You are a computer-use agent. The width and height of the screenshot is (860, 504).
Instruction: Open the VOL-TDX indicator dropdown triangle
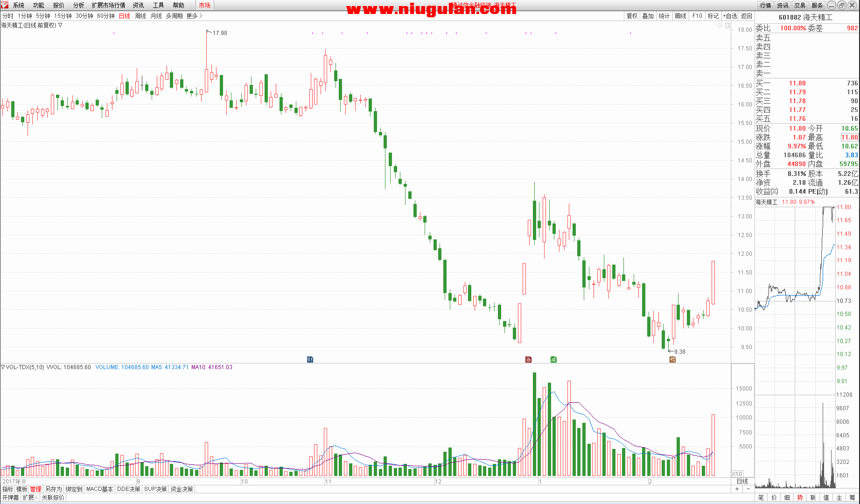3,367
